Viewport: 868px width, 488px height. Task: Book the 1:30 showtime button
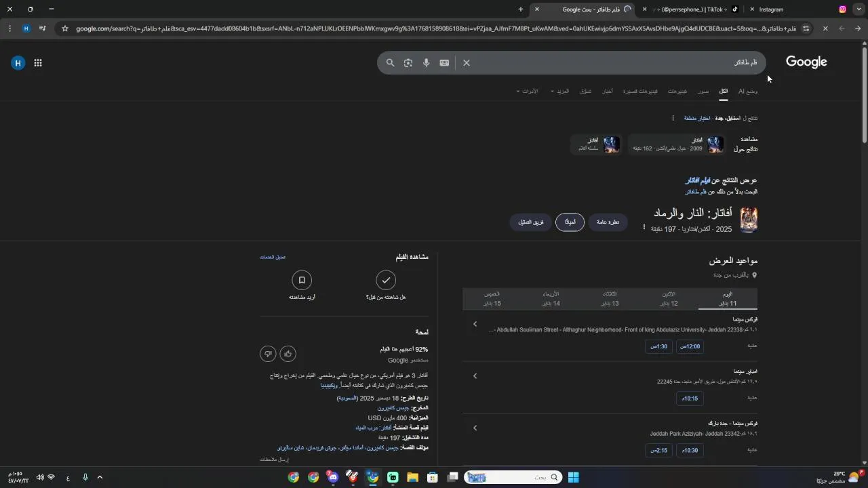[658, 346]
